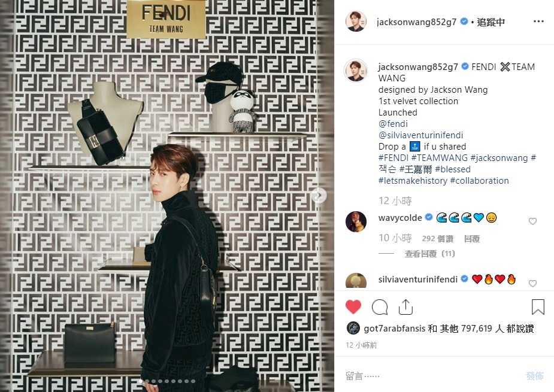Unlike the post with red heart

353,307
